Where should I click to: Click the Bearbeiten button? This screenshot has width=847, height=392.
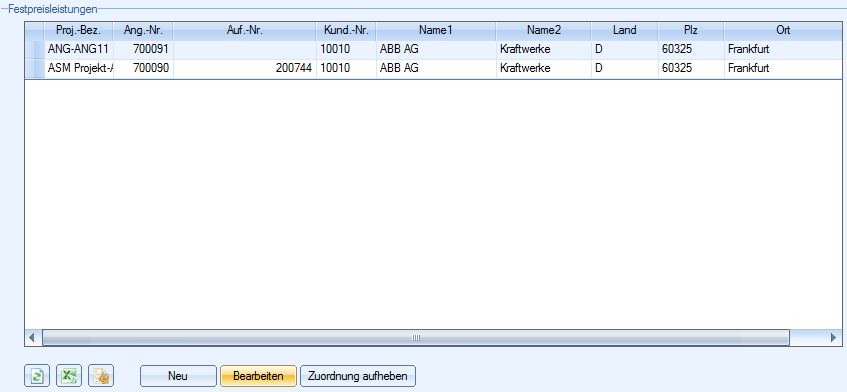tap(258, 376)
